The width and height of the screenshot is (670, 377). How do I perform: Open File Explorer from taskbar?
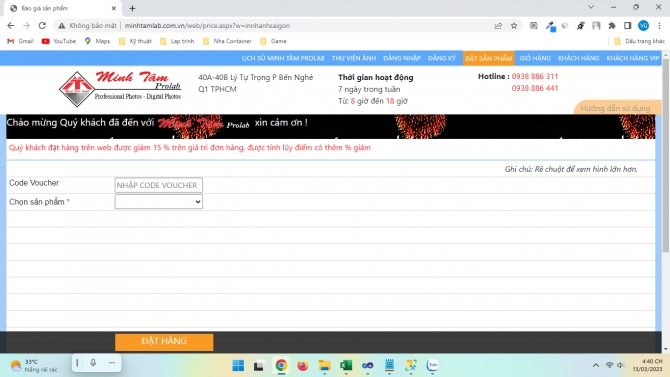(x=324, y=365)
